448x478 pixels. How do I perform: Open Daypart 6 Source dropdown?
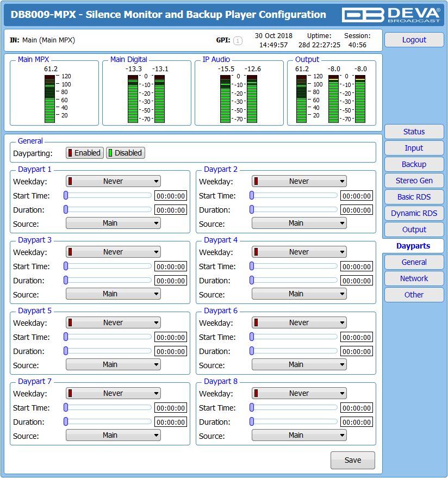pos(299,364)
